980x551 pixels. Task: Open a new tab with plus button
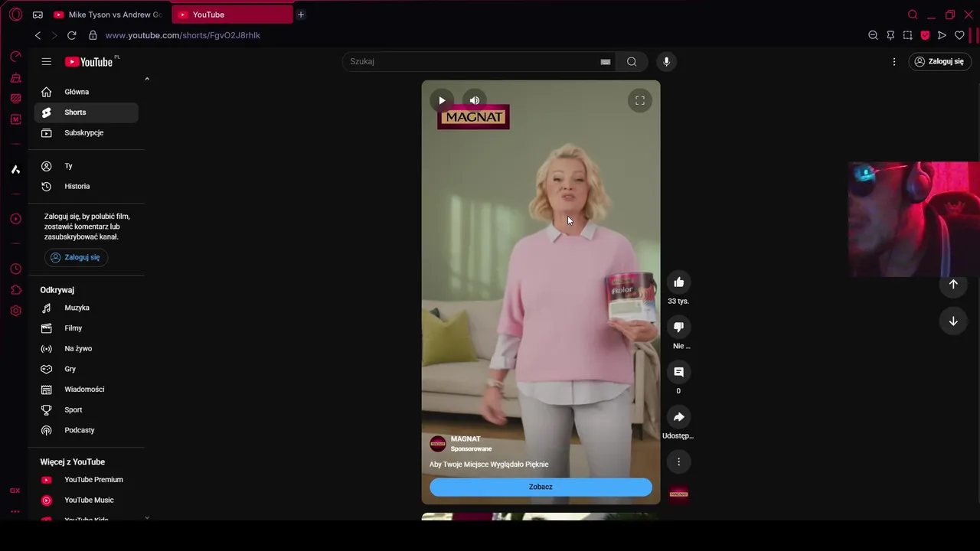[x=301, y=15]
